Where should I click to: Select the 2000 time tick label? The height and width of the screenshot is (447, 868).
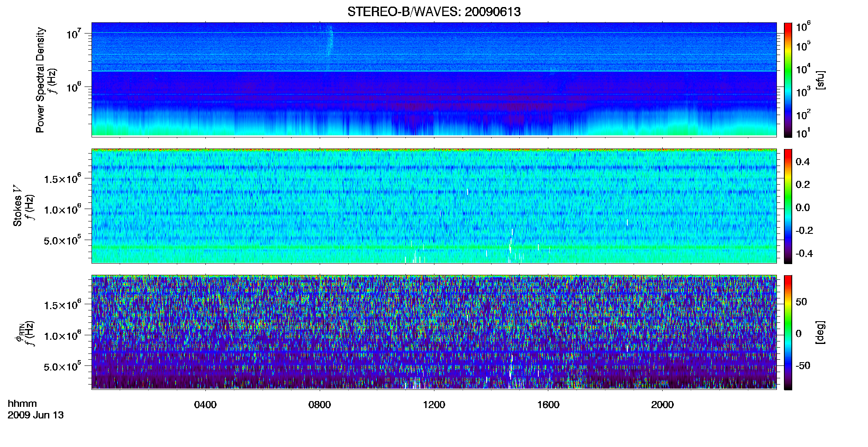click(662, 405)
